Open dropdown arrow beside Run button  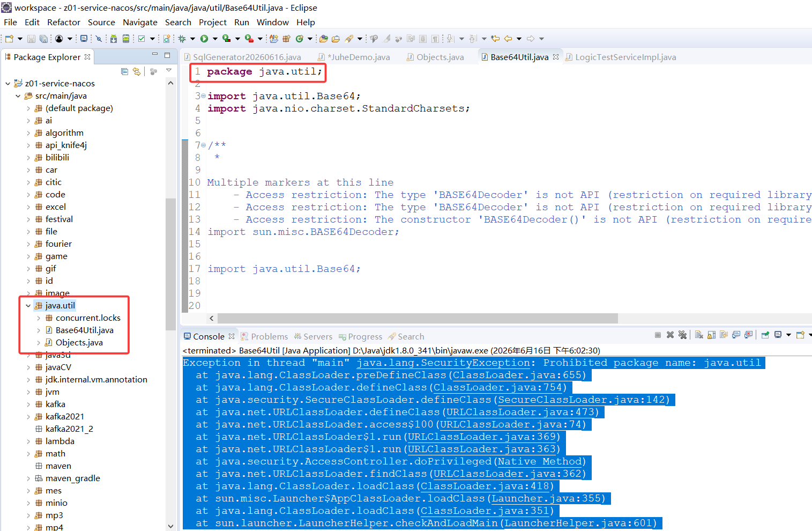[215, 39]
